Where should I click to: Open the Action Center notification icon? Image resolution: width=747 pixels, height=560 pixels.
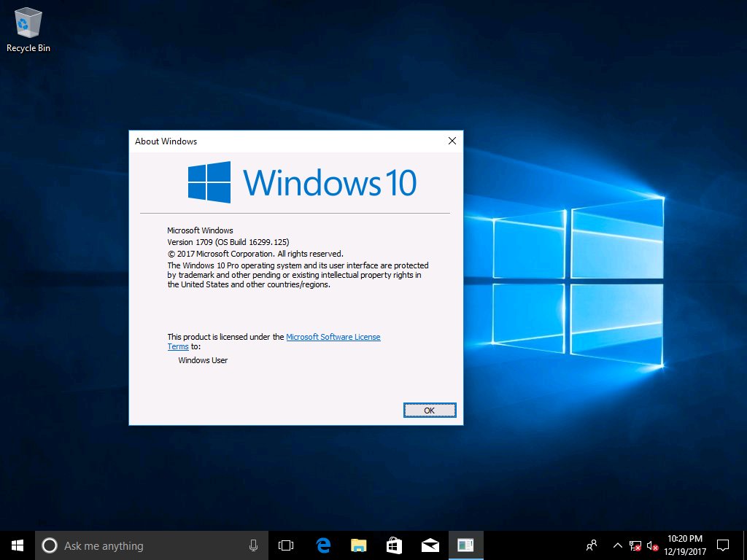click(723, 545)
